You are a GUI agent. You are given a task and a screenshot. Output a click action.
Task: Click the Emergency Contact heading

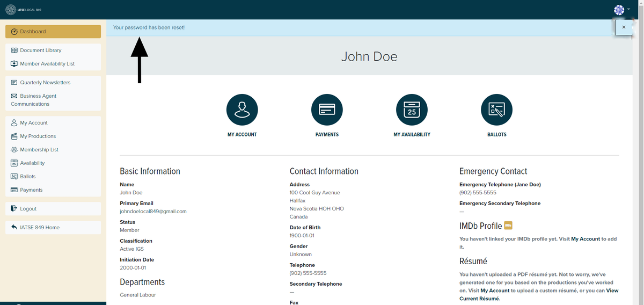pos(493,171)
